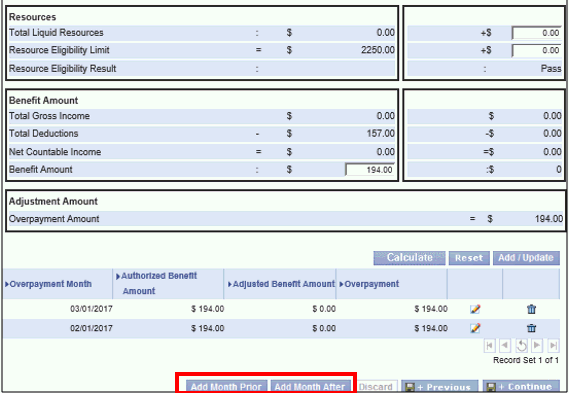Select the 02/01/2017 month cell
This screenshot has width=569, height=393.
coord(91,328)
